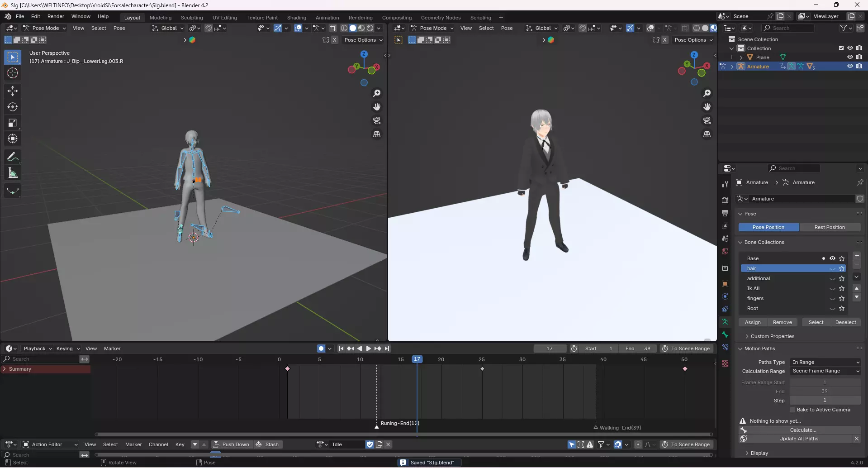Switch to Animation workspace tab

coord(327,18)
